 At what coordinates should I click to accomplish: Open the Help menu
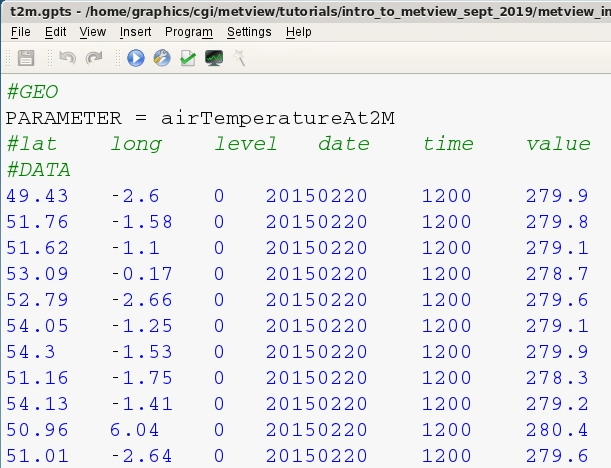tap(298, 32)
